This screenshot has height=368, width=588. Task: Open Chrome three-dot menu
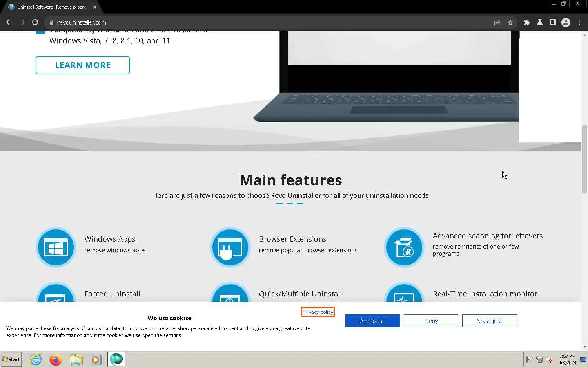(x=579, y=22)
